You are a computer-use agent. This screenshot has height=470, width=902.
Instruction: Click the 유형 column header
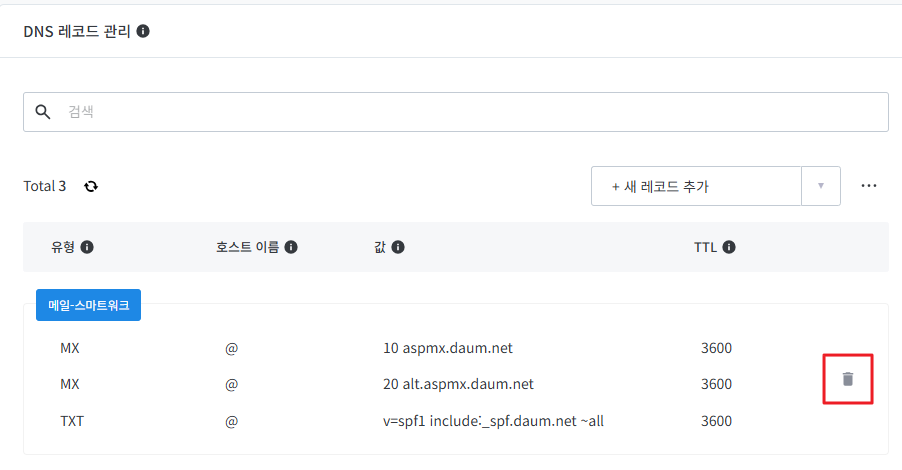tap(62, 247)
